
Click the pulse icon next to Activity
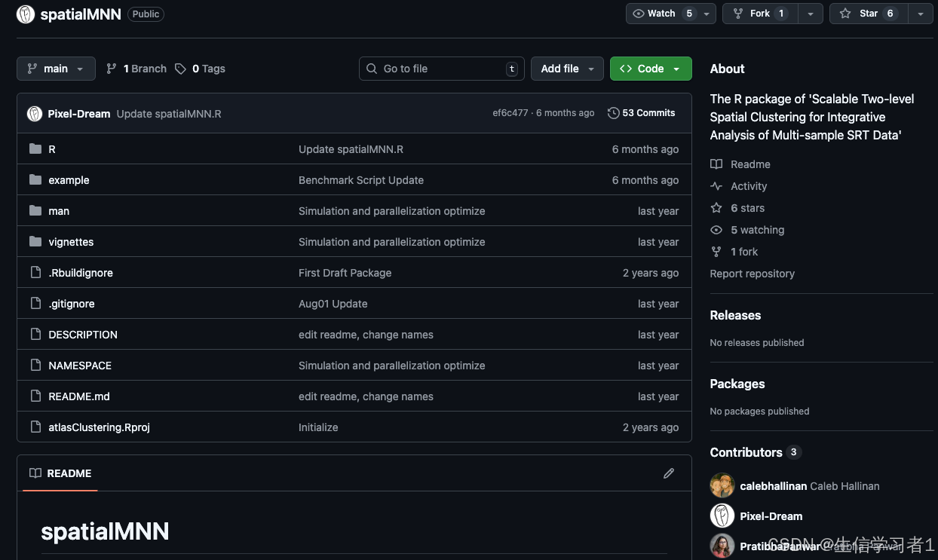click(716, 186)
